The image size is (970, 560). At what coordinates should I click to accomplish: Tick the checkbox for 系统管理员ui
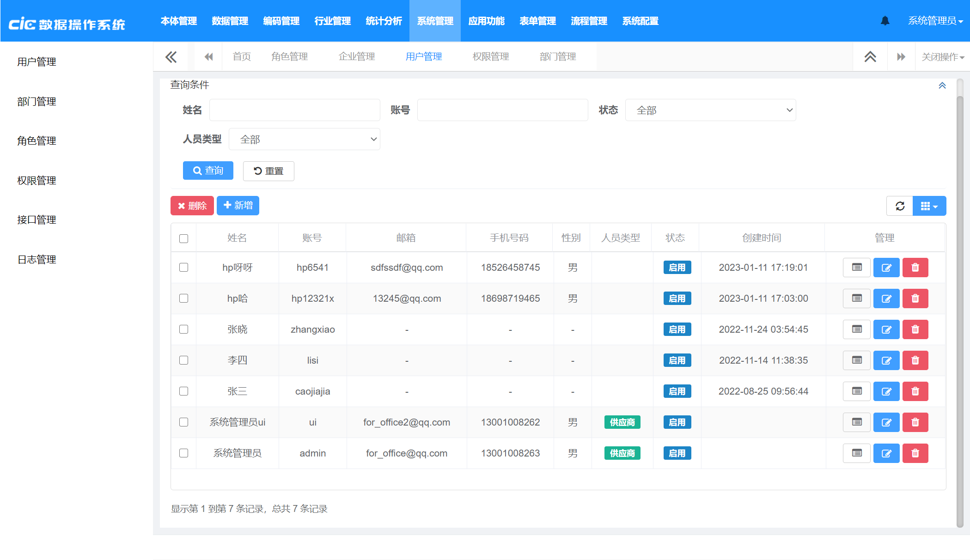coord(184,422)
